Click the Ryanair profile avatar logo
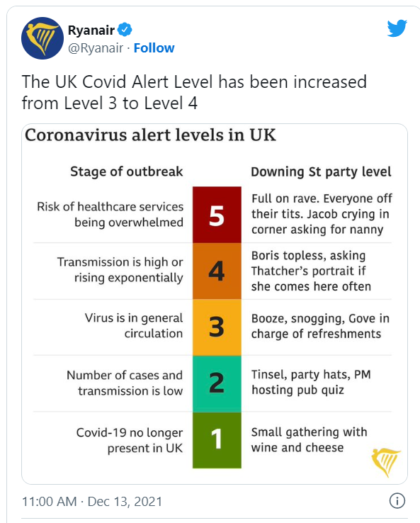This screenshot has width=420, height=523. point(42,38)
